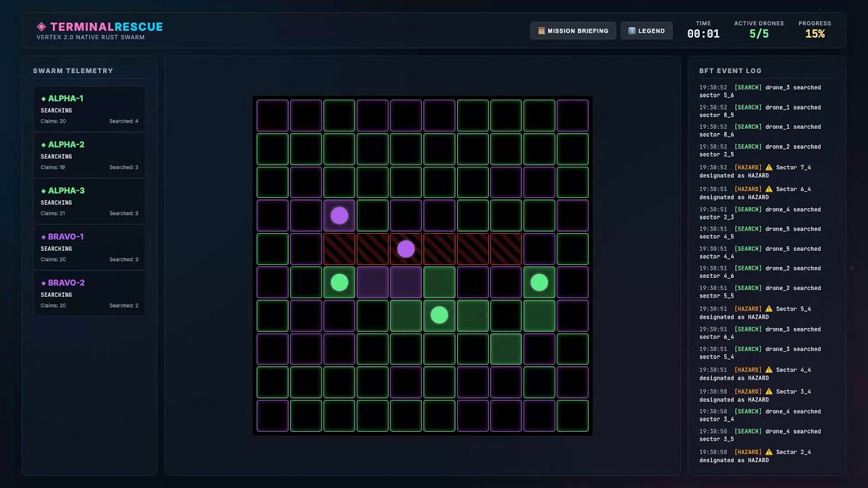
Task: Select the purple drone on the hazard-striped row
Action: (x=406, y=249)
